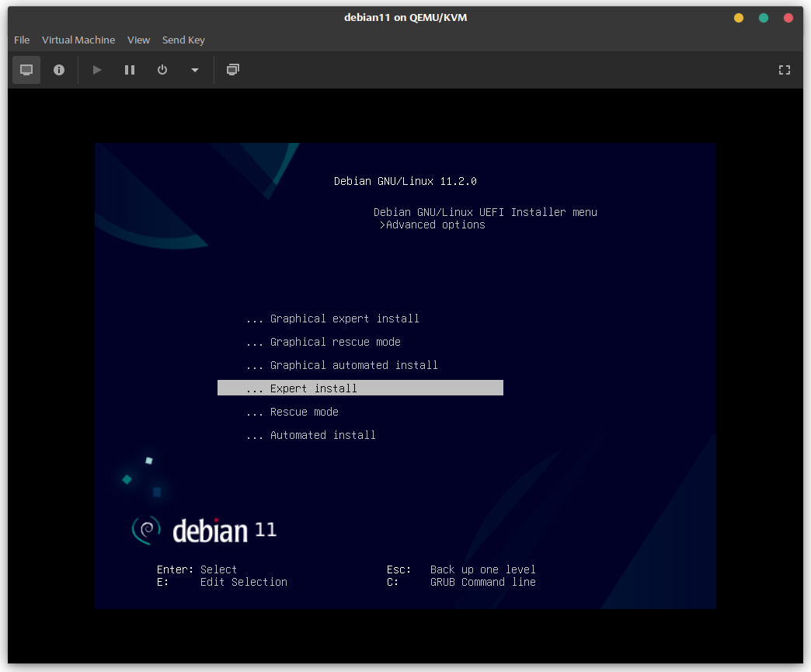Select Graphical automated install entry
Viewport: 811px width, 672px height.
pos(353,365)
